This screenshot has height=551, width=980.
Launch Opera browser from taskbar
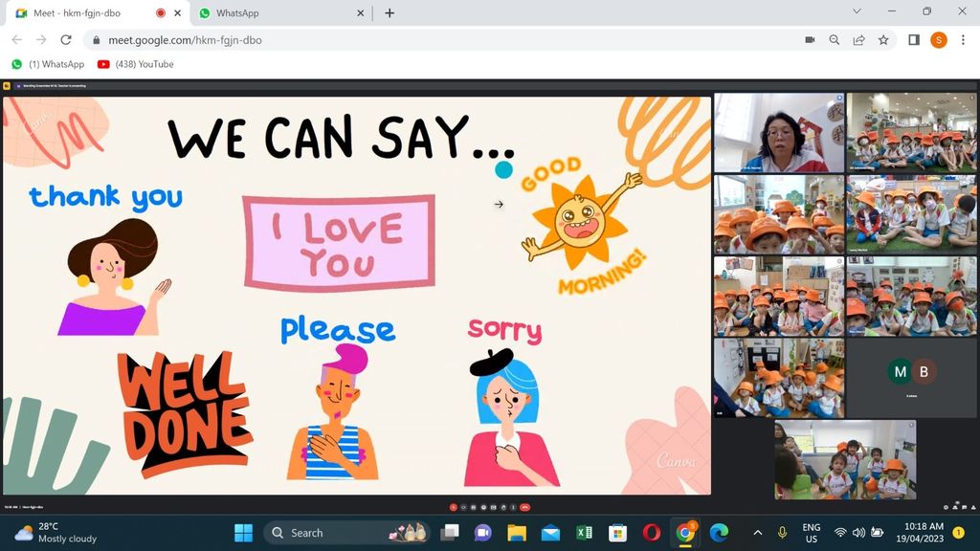[x=651, y=533]
